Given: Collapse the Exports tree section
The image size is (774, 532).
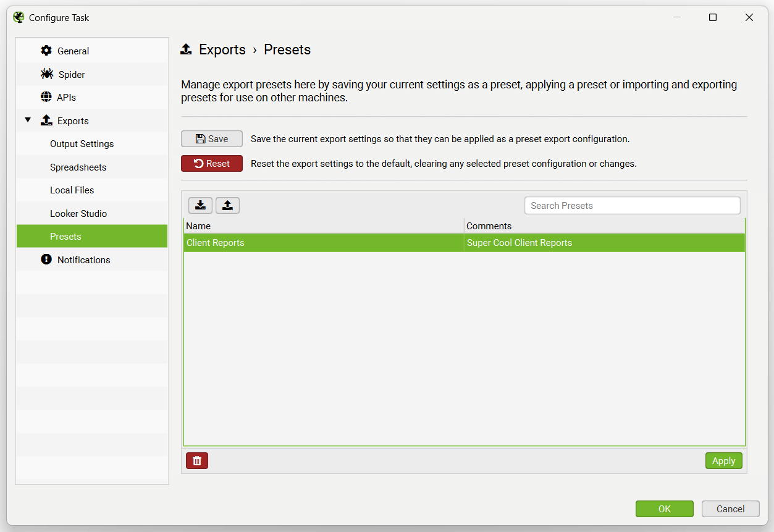Looking at the screenshot, I should tap(28, 120).
